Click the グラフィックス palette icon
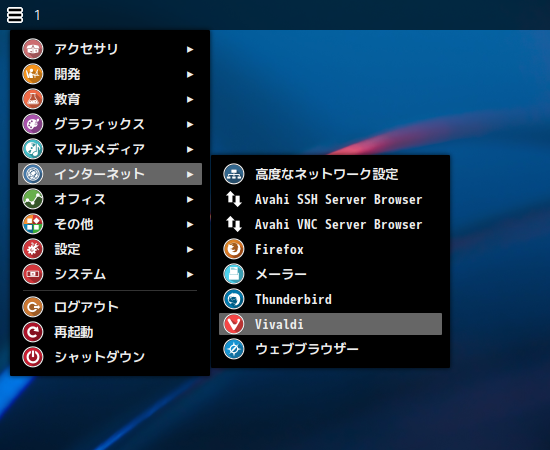550x450 pixels. click(x=33, y=124)
